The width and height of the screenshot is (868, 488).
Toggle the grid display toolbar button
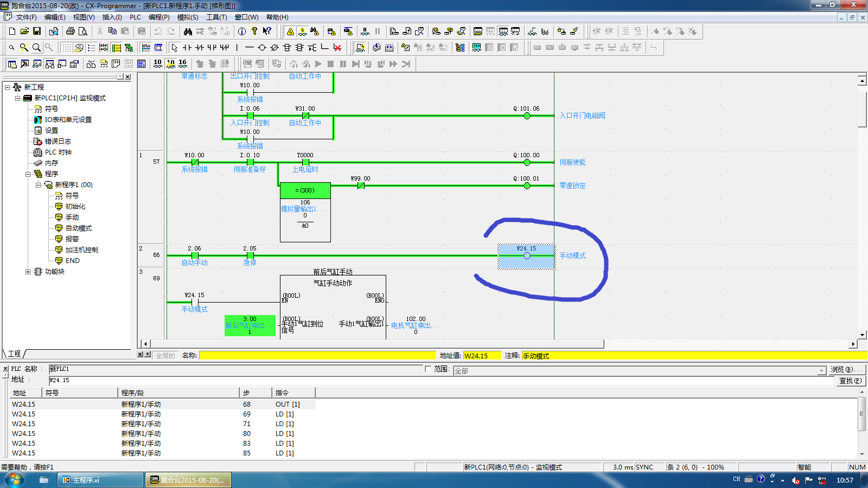tap(66, 48)
